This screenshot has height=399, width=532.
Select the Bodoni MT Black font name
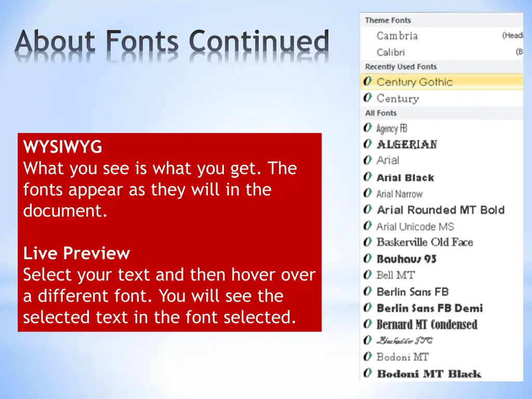[429, 374]
